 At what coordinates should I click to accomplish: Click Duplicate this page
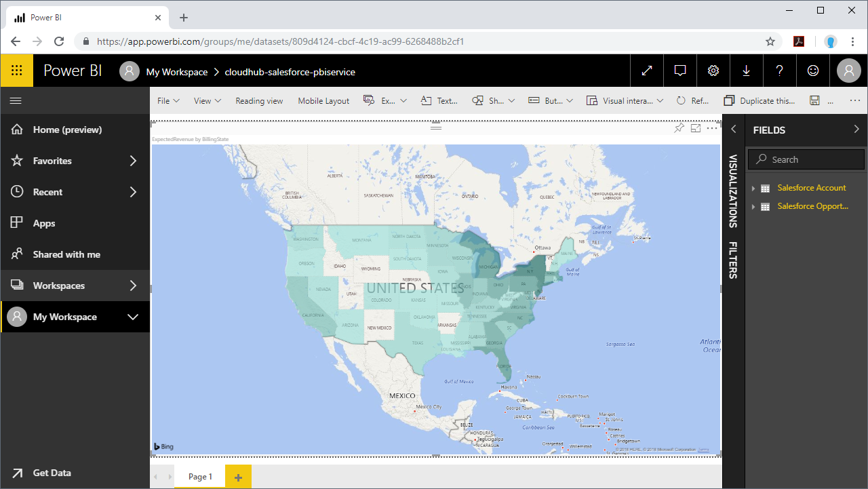[759, 100]
